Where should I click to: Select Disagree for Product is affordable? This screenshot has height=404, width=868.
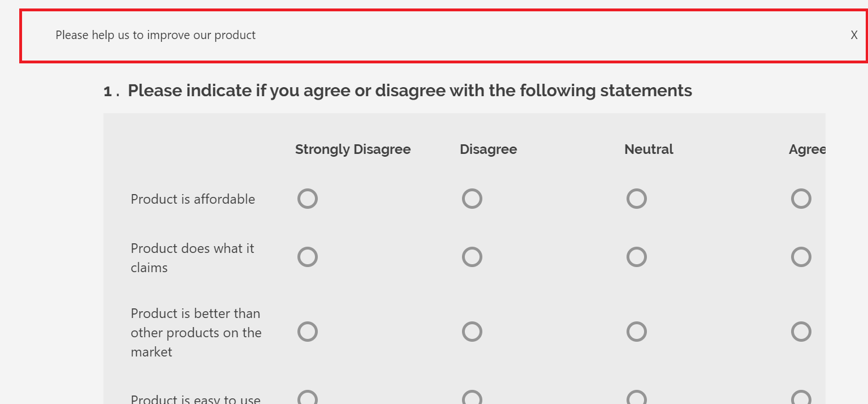tap(472, 199)
